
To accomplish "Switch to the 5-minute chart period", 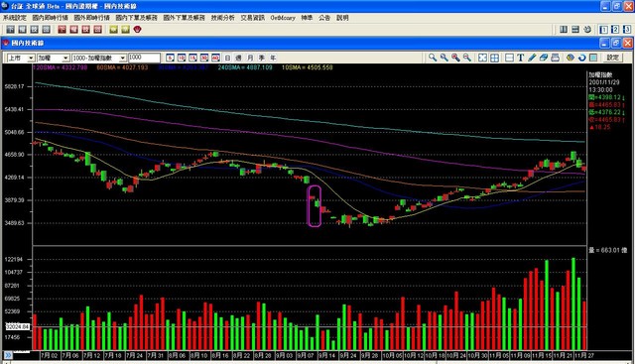I will [170, 58].
